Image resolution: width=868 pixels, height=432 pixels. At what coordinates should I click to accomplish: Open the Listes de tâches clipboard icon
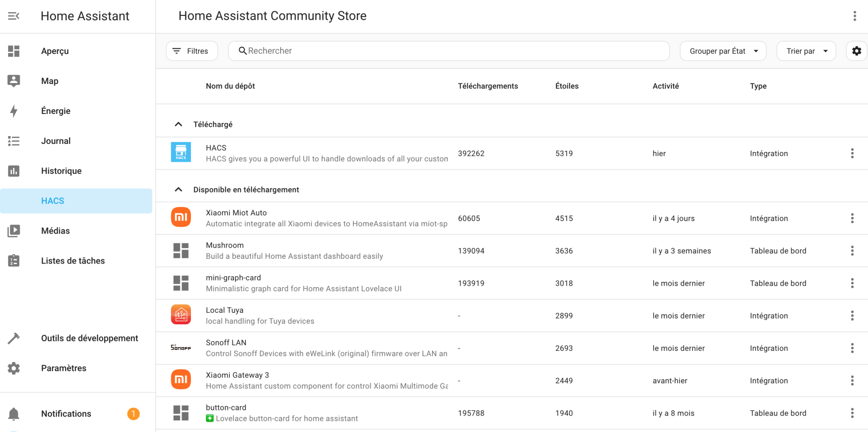tap(14, 261)
